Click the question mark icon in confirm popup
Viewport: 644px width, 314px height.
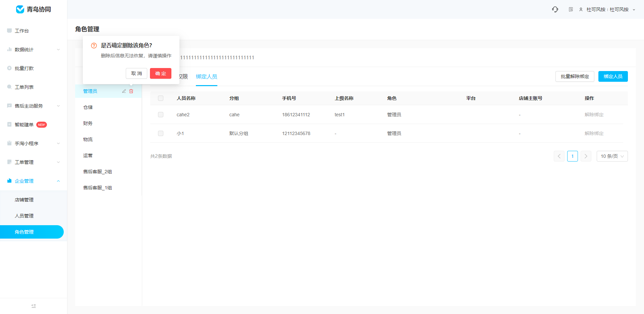[x=94, y=46]
